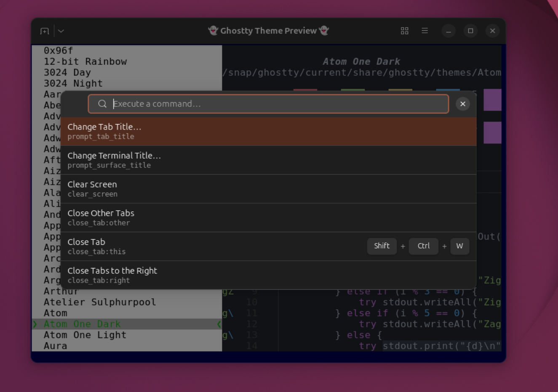Viewport: 558px width, 392px height.
Task: Maximize the Ghostty window
Action: (x=470, y=31)
